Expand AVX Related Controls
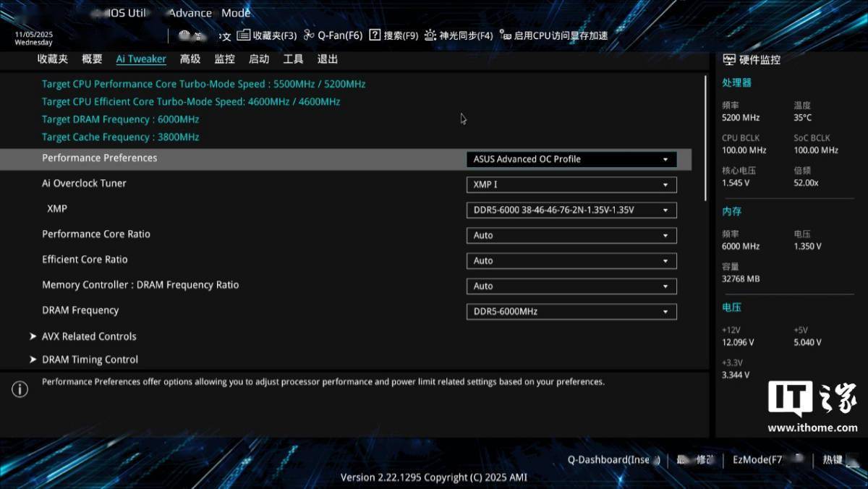 click(x=88, y=336)
